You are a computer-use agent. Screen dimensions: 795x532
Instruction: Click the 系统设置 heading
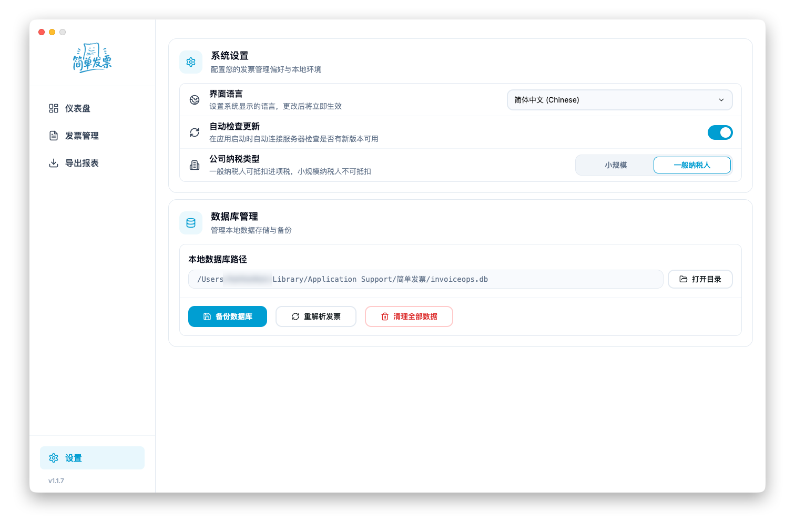(x=230, y=56)
